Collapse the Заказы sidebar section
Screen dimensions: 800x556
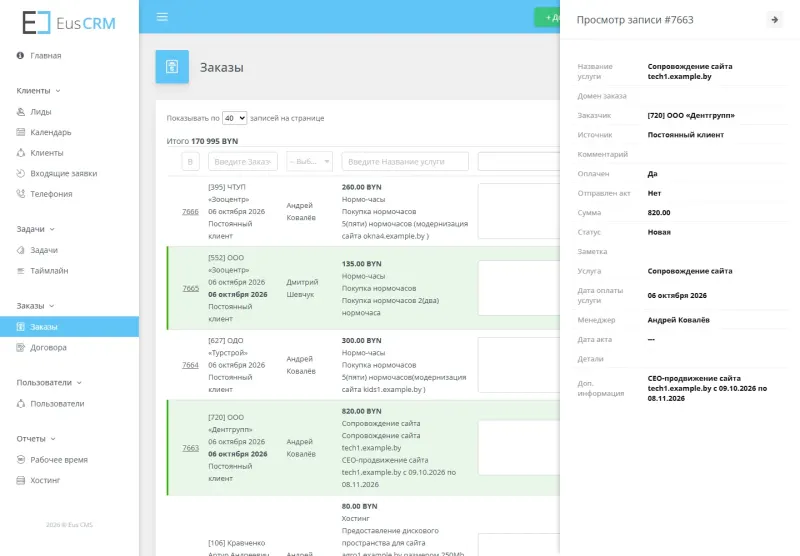(35, 306)
